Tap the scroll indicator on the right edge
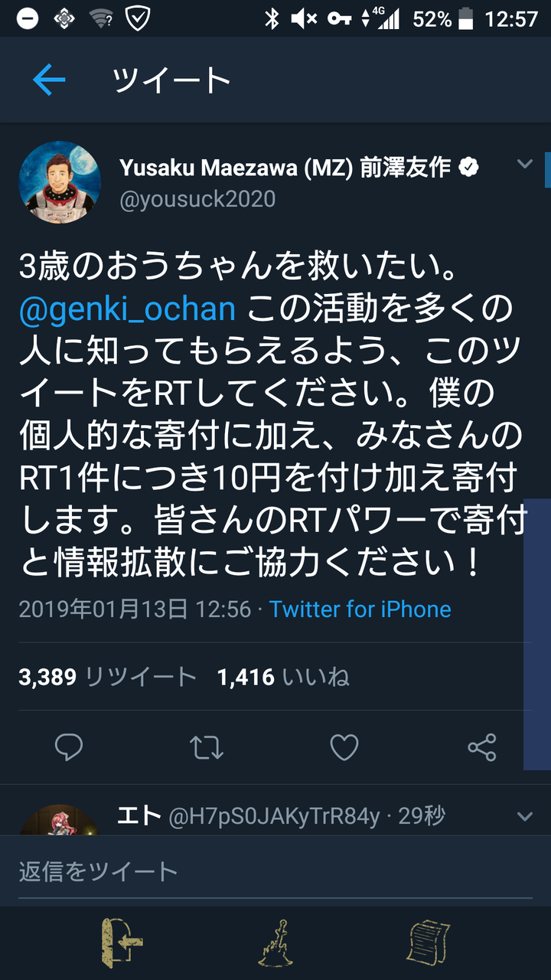Screen dimensions: 551x980 [548, 170]
